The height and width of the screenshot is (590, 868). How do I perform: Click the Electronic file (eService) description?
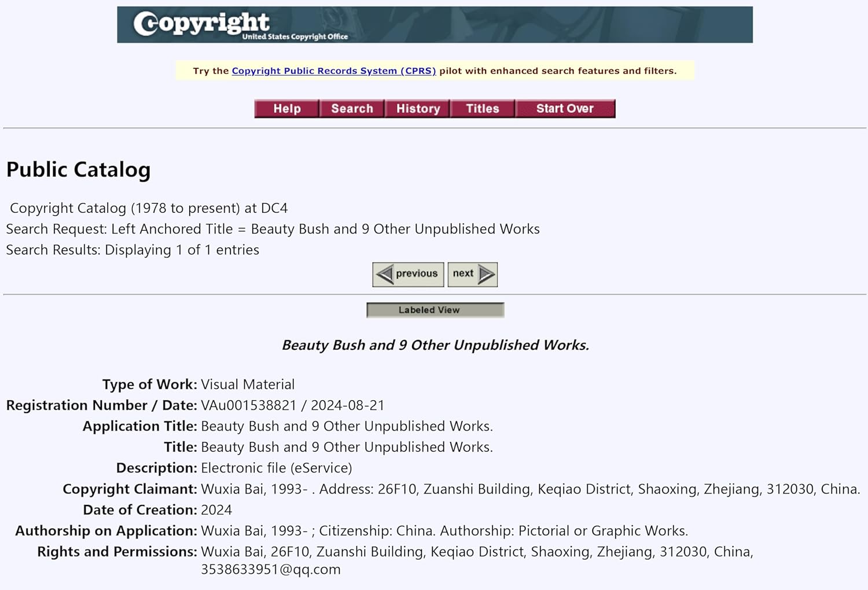276,468
